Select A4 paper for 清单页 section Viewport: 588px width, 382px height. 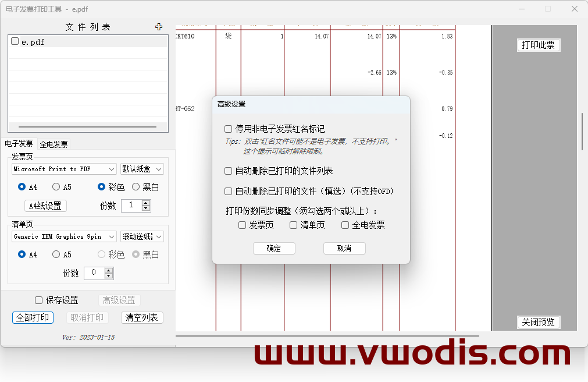[x=20, y=254]
